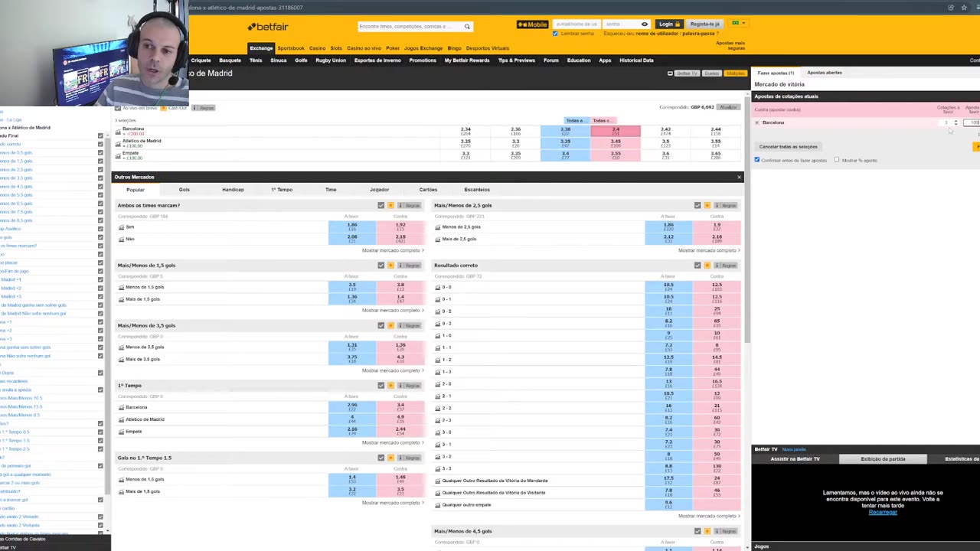Toggle checkbox on Resultado correto header
This screenshot has width=980, height=551.
click(697, 266)
